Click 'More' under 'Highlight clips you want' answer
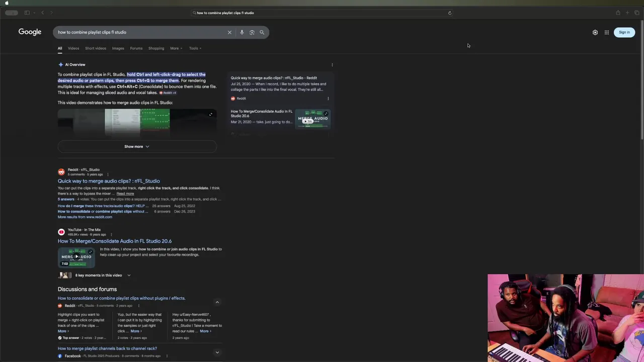 tap(63, 331)
